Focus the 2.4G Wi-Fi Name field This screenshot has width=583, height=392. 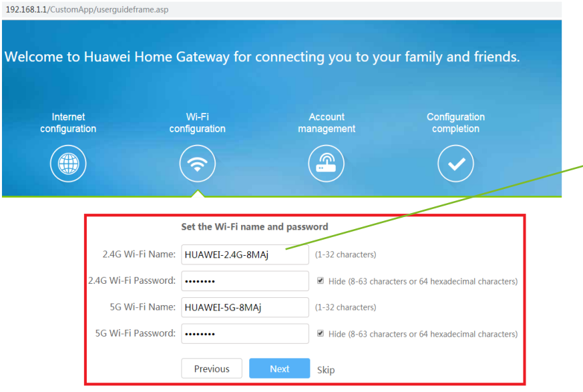[245, 254]
